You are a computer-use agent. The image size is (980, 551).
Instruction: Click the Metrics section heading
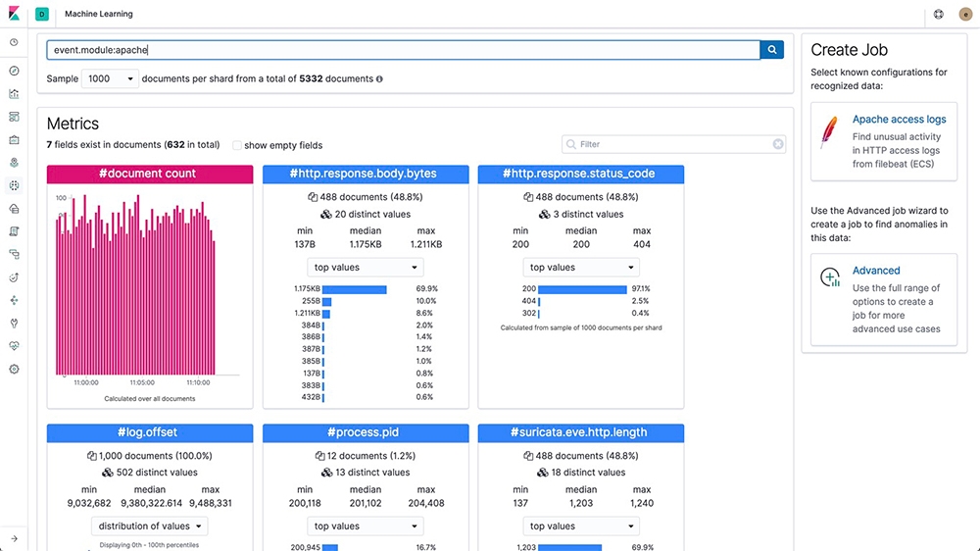[73, 124]
